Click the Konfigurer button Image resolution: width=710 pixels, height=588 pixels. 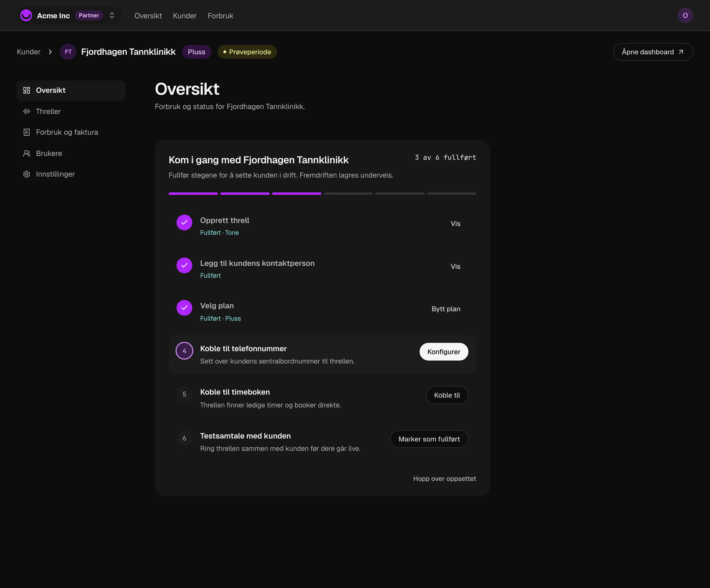click(443, 352)
